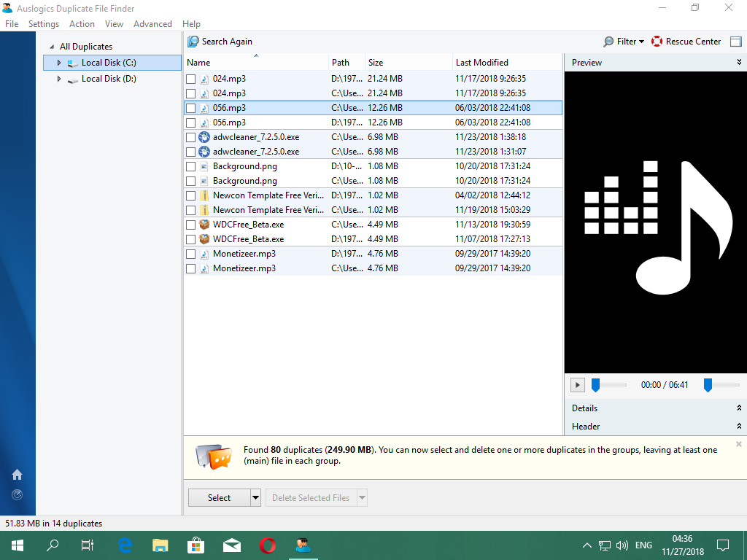
Task: Click the first adwcleaner_7.2.5.0.exe file icon
Action: point(204,137)
